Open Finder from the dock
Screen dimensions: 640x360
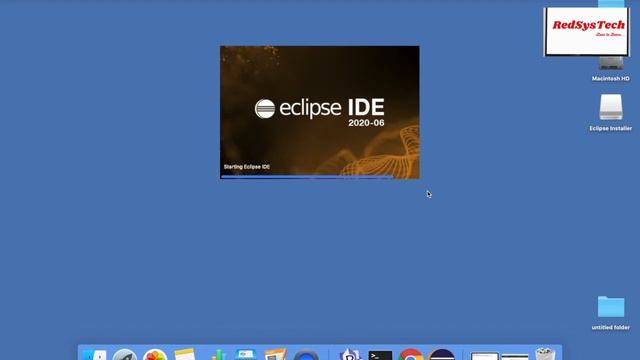pyautogui.click(x=94, y=355)
